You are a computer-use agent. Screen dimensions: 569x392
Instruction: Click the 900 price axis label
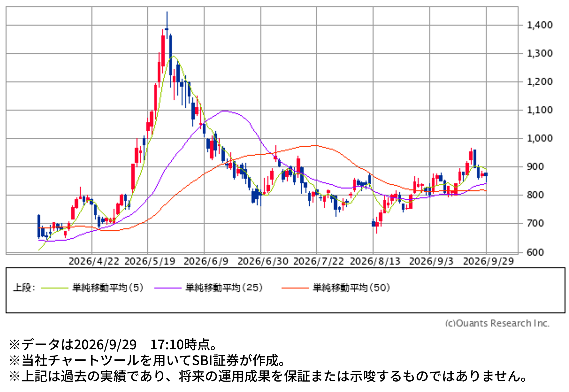click(535, 167)
